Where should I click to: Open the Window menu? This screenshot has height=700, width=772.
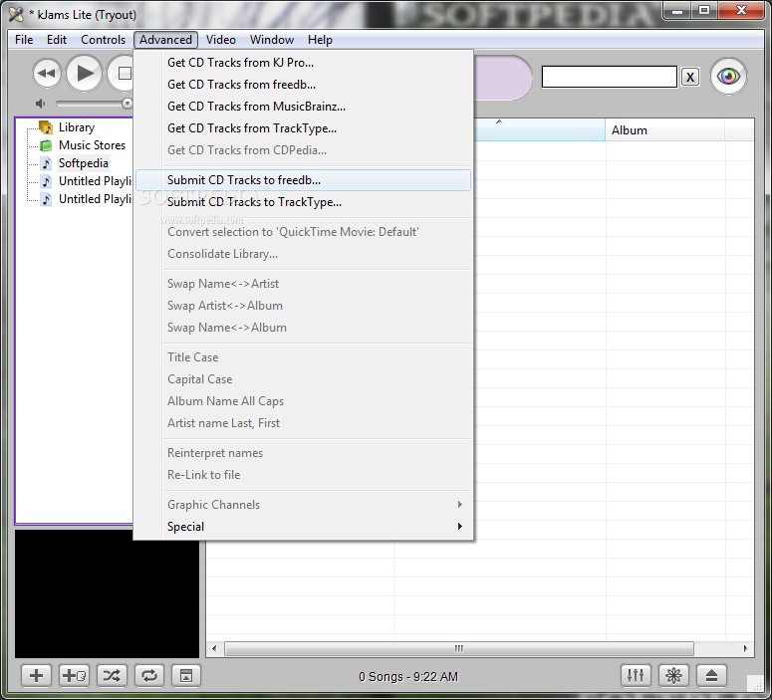click(272, 40)
